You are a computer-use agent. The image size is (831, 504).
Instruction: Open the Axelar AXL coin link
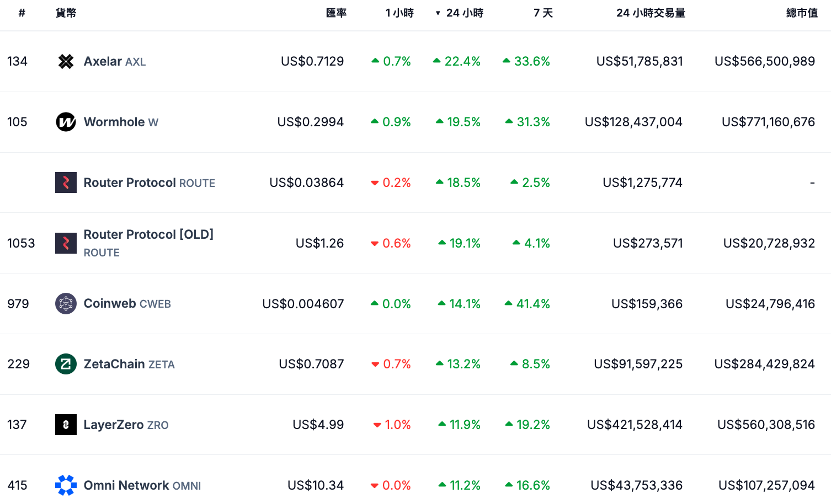click(x=114, y=61)
